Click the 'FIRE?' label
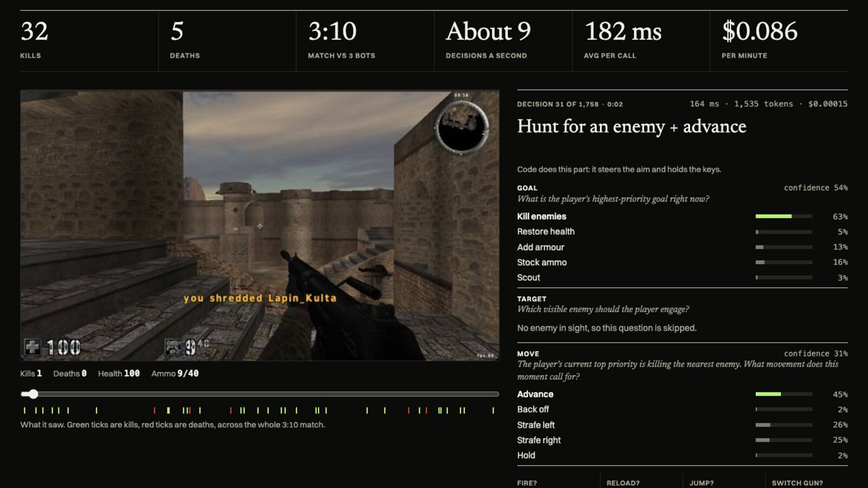Image resolution: width=868 pixels, height=488 pixels. pos(527,483)
